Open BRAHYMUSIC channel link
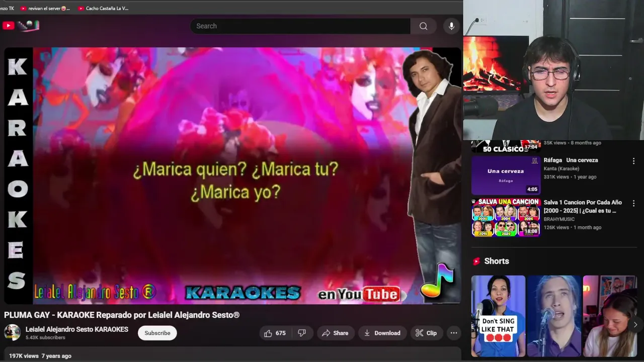644x362 pixels. coord(559,219)
